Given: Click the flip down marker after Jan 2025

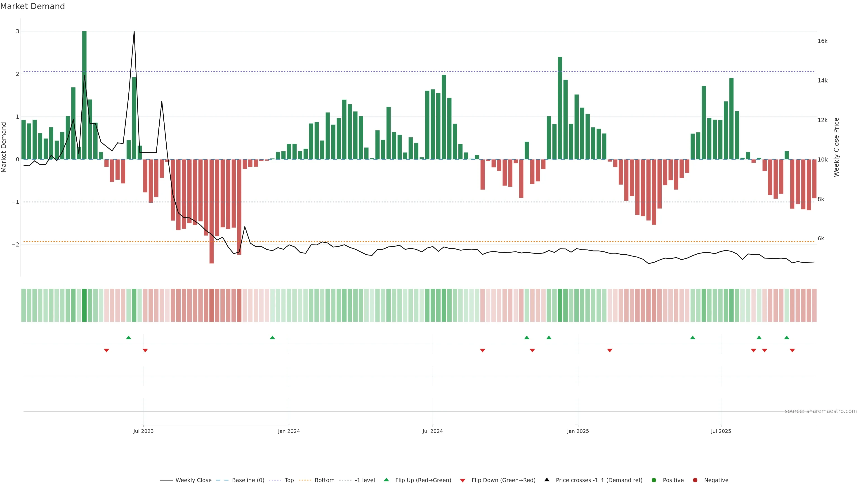Looking at the screenshot, I should (x=610, y=351).
